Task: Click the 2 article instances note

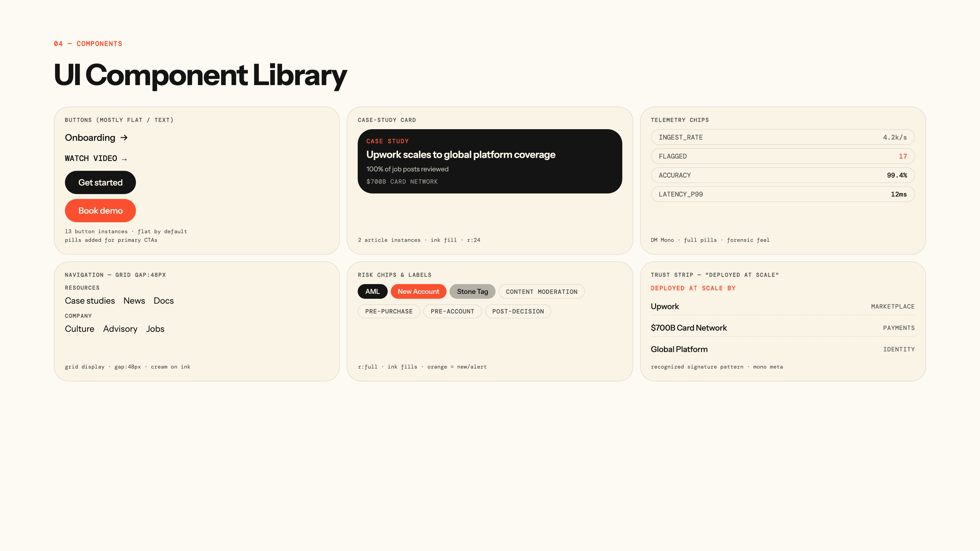Action: click(x=419, y=240)
